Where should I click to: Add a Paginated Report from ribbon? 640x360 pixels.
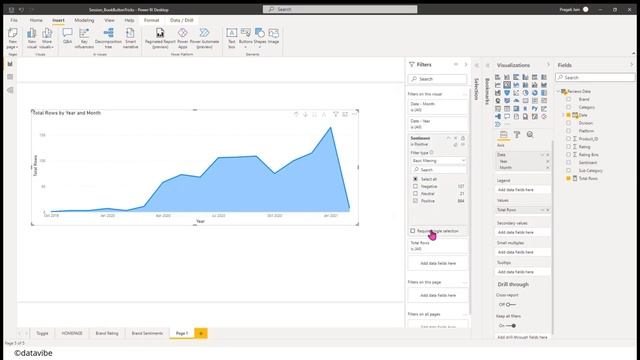160,38
